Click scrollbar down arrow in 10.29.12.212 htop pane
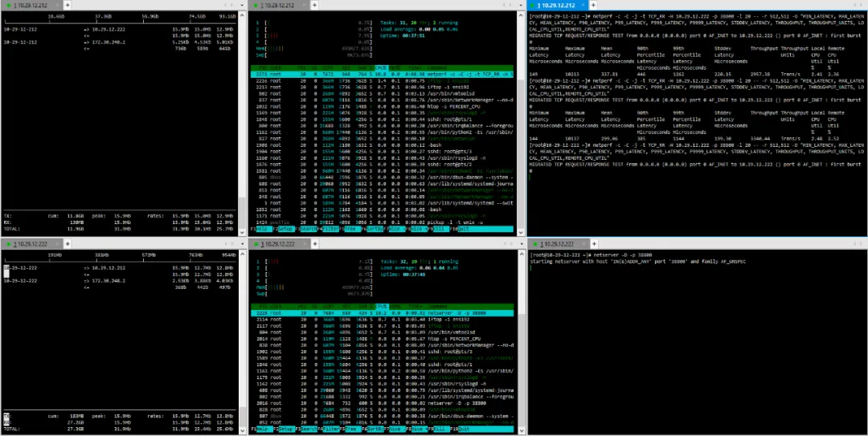This screenshot has width=868, height=436. pyautogui.click(x=520, y=232)
